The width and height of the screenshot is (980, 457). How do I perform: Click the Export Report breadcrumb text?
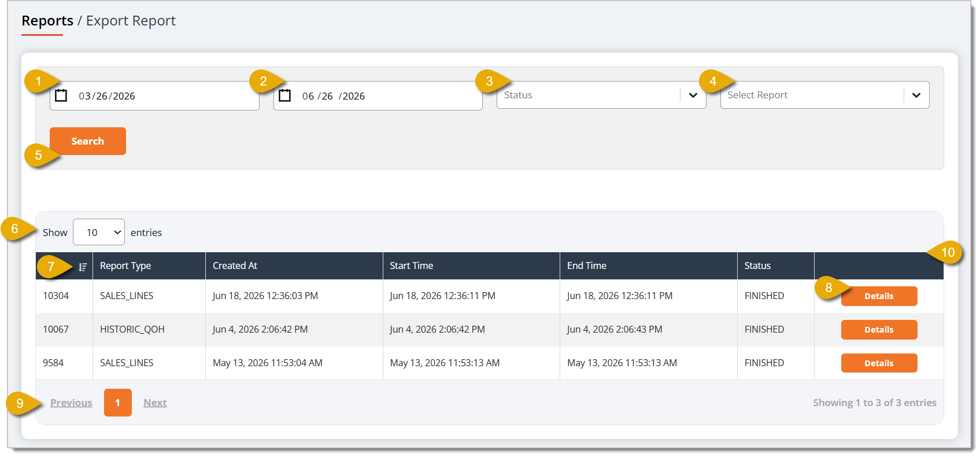tap(131, 21)
